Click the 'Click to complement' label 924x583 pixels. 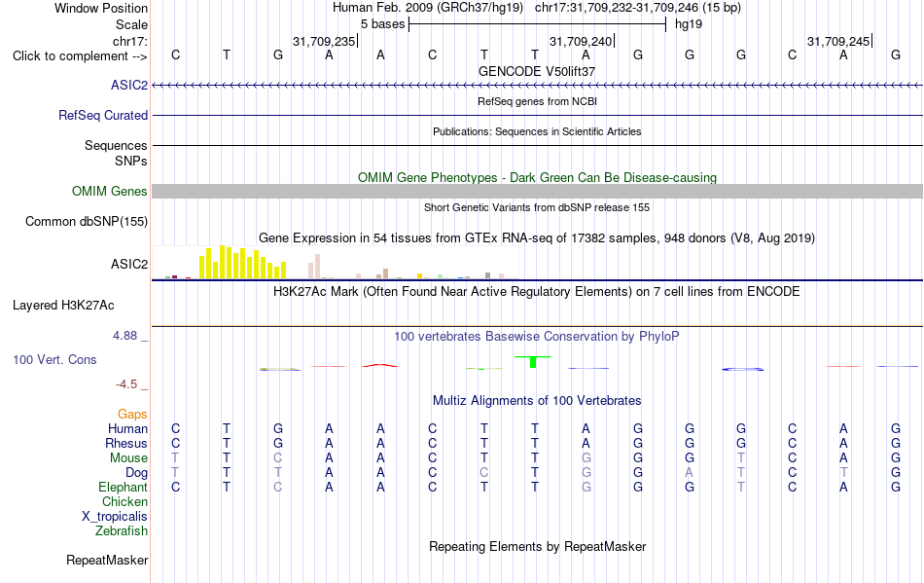click(80, 56)
